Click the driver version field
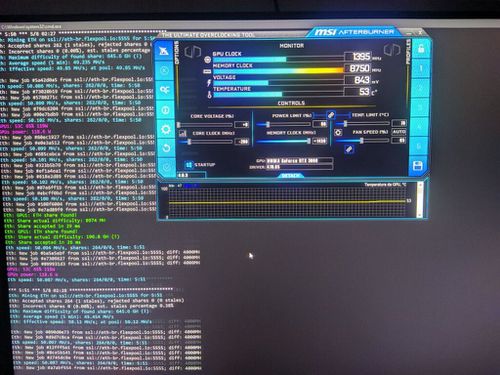This screenshot has height=375, width=500. tap(299, 167)
